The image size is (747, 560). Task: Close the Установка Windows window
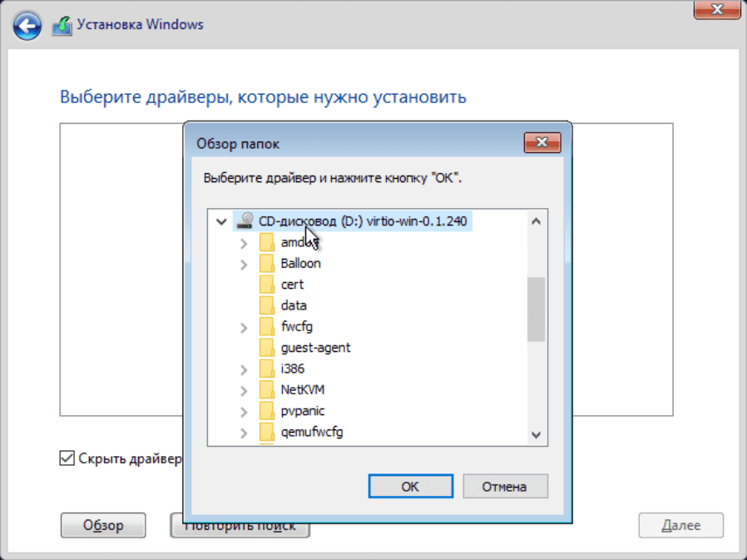(x=717, y=9)
